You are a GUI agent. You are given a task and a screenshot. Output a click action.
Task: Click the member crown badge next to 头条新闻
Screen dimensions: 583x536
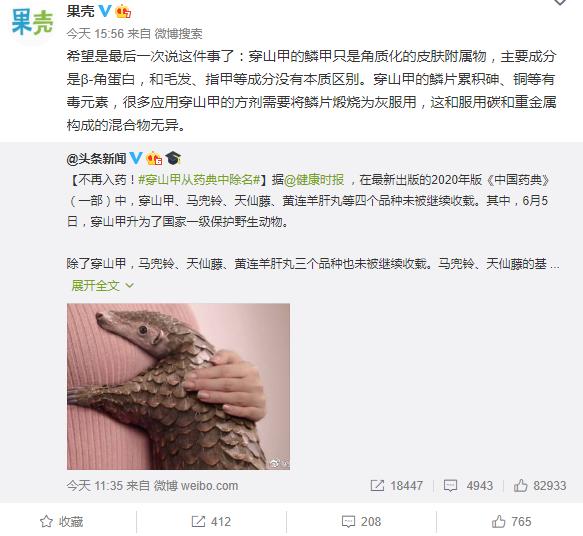[x=154, y=158]
